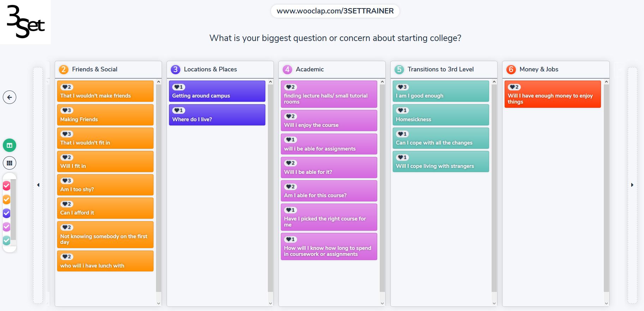Click the 3Set logo

point(25,22)
